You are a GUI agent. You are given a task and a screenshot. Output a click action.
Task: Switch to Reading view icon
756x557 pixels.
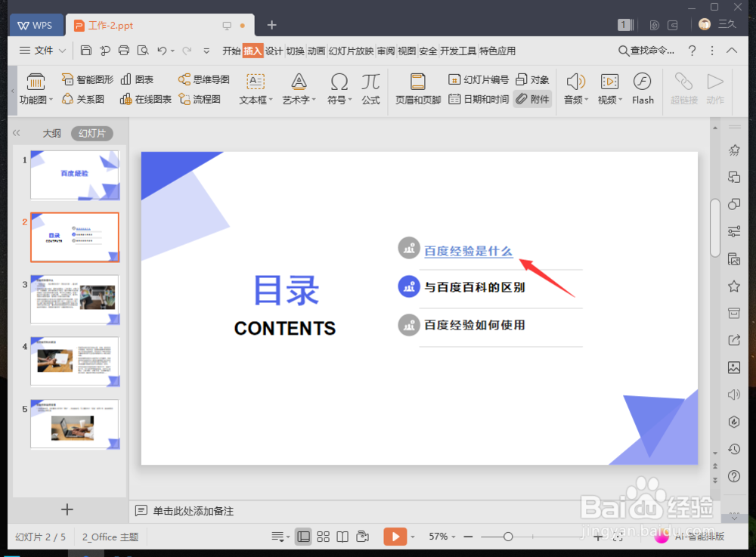(342, 537)
